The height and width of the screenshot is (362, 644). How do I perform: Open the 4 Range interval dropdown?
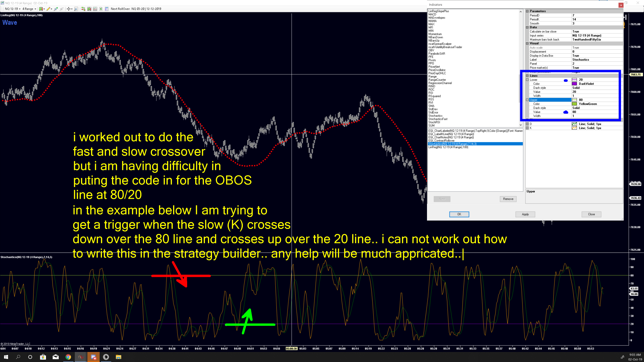[x=29, y=9]
